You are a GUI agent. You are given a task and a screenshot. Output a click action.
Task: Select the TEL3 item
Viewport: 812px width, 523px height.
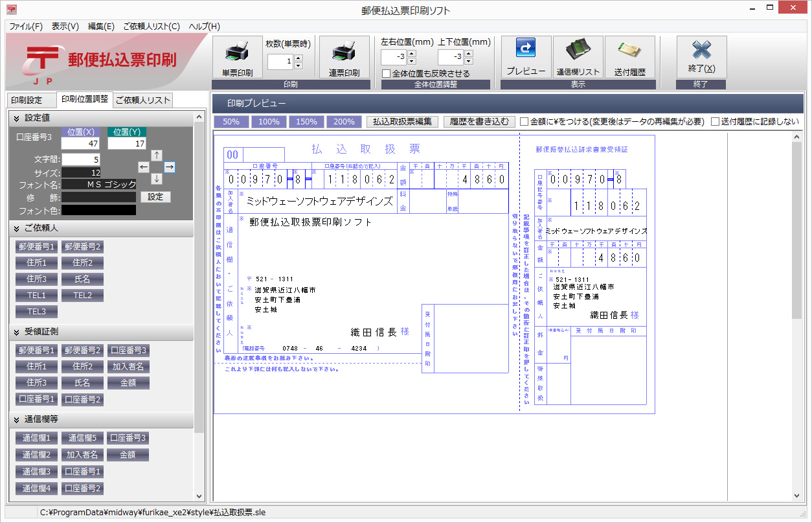pos(37,312)
